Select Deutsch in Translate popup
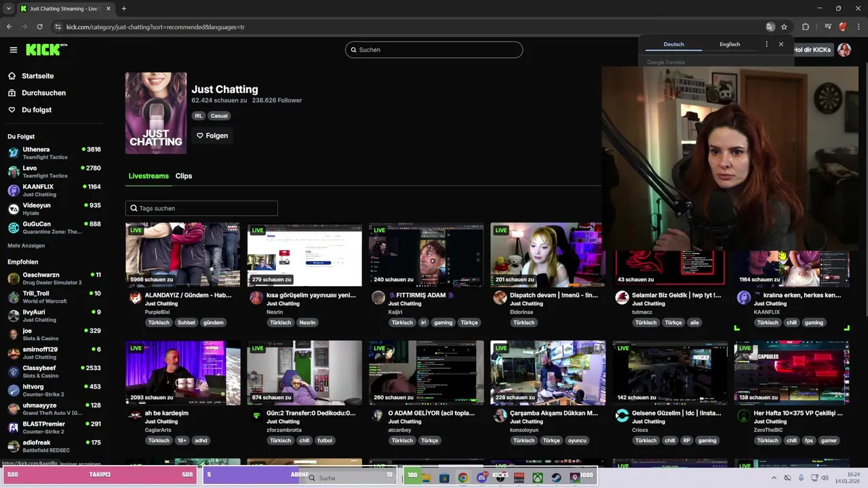The height and width of the screenshot is (488, 868). (x=673, y=44)
